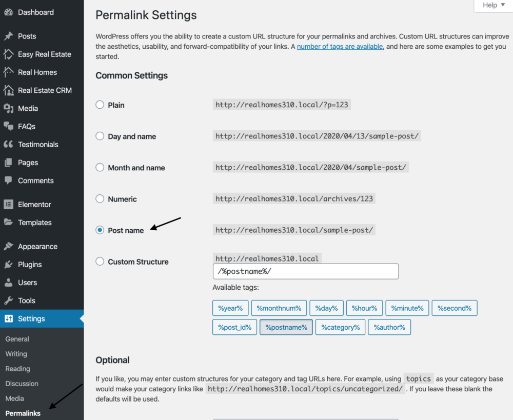Viewport: 513px width, 420px height.
Task: Click the Elementor logo icon
Action: [x=9, y=205]
